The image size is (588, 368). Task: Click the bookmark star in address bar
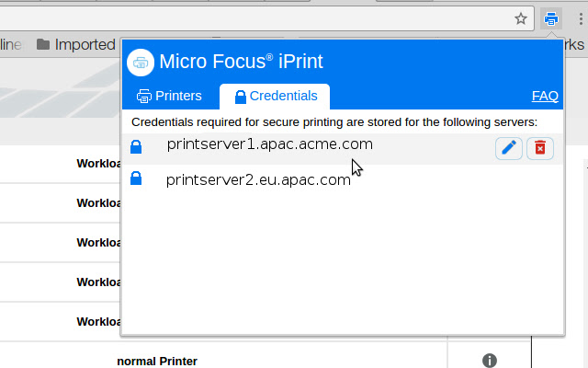520,17
